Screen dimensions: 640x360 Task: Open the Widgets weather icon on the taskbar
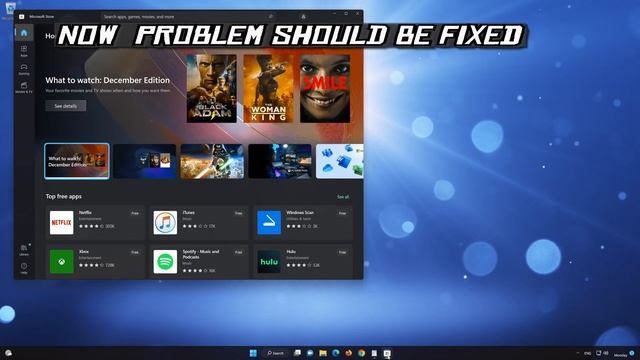(x=8, y=353)
